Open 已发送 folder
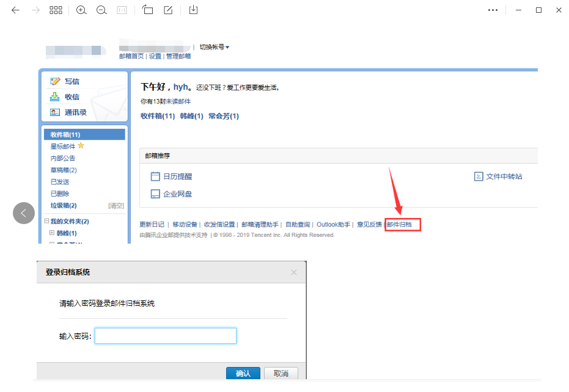569x392 pixels. (60, 182)
